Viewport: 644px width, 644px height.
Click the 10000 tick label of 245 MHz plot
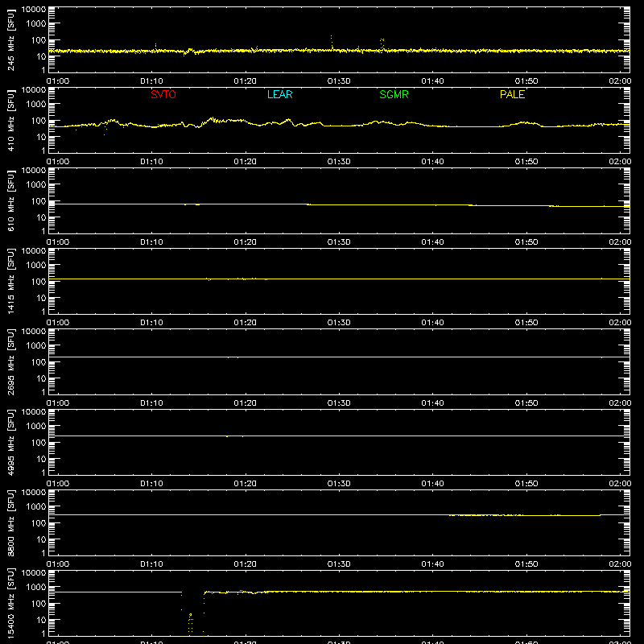(34, 10)
